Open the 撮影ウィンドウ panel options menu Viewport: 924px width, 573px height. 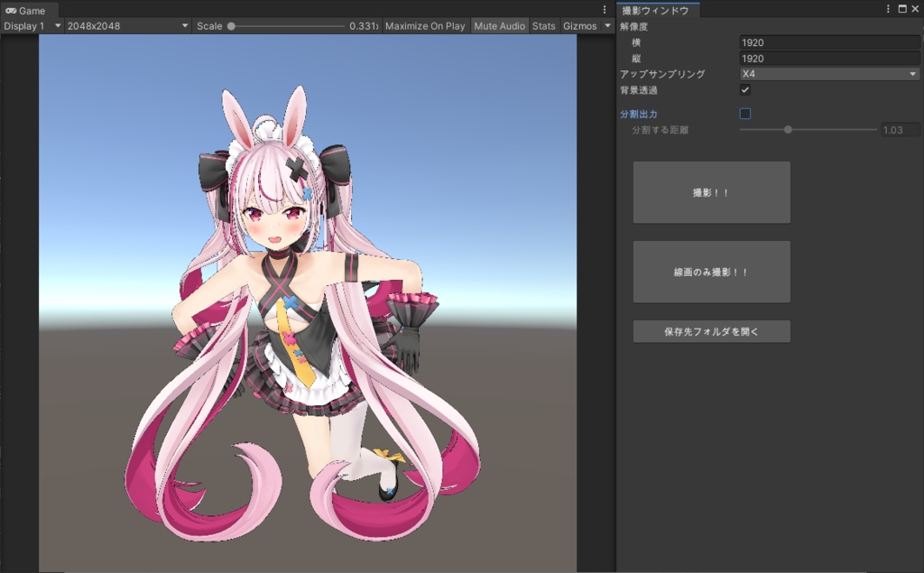click(x=889, y=9)
